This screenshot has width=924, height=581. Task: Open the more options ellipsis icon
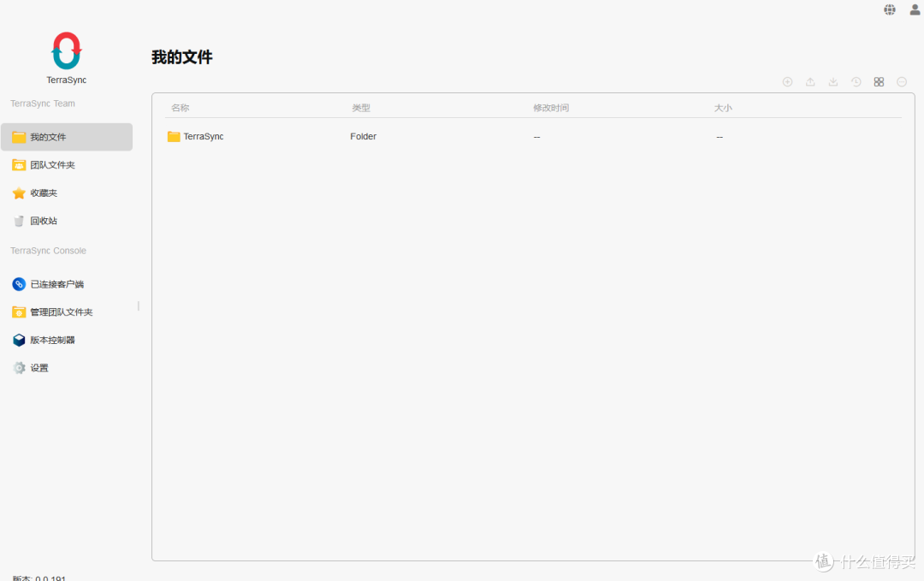[902, 82]
